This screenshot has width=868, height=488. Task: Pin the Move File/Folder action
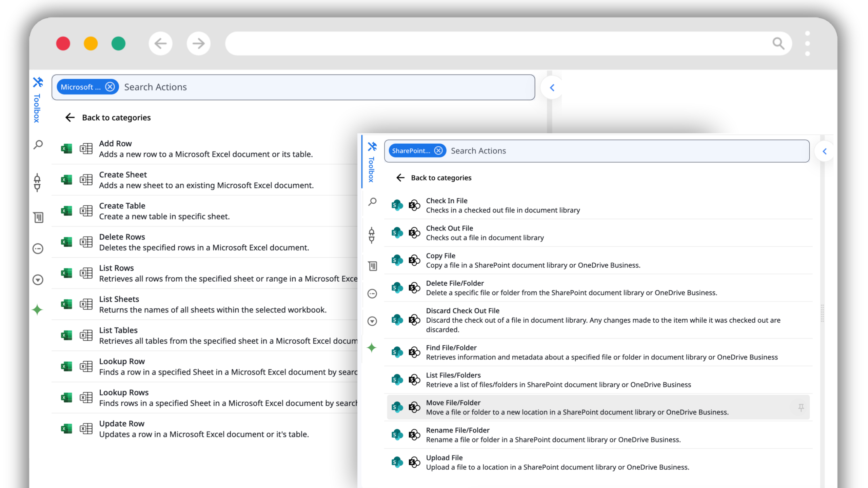pyautogui.click(x=801, y=407)
